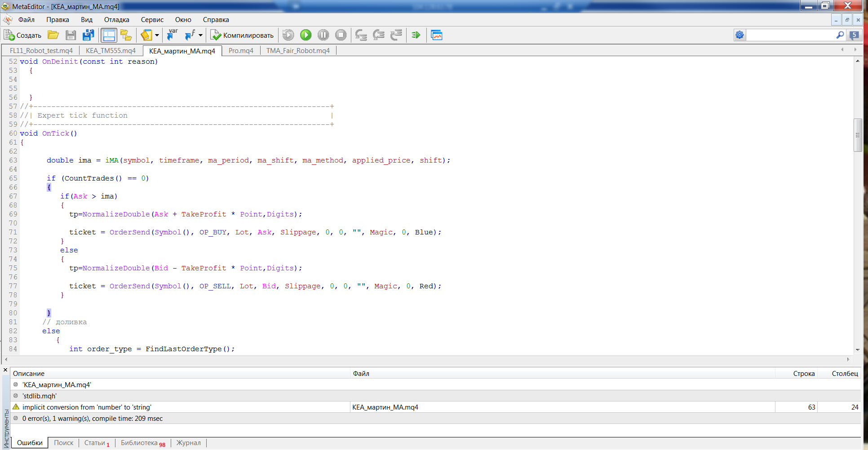Click the step into debug icon
Screen dimensions: 868x450
(361, 35)
